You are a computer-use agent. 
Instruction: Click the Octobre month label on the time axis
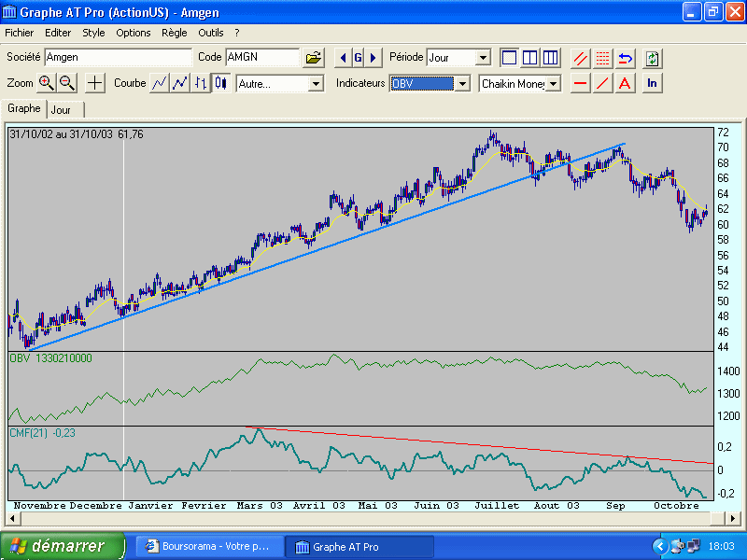click(x=676, y=506)
